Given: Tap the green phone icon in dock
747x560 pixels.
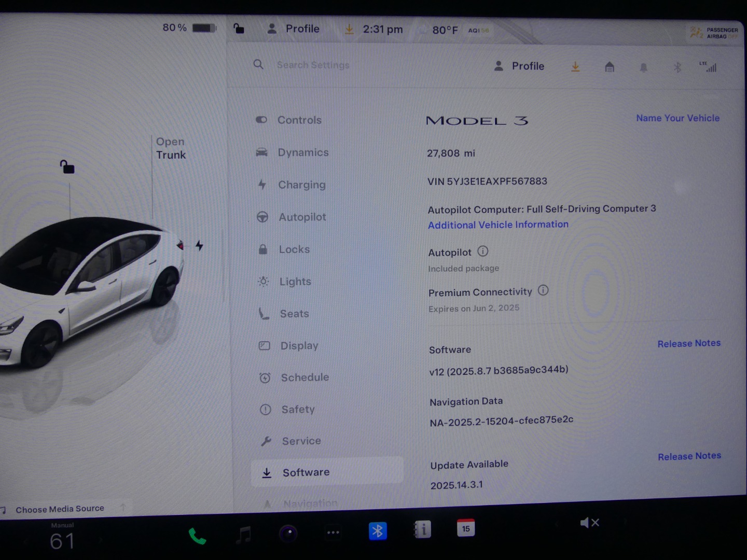Looking at the screenshot, I should pyautogui.click(x=197, y=536).
